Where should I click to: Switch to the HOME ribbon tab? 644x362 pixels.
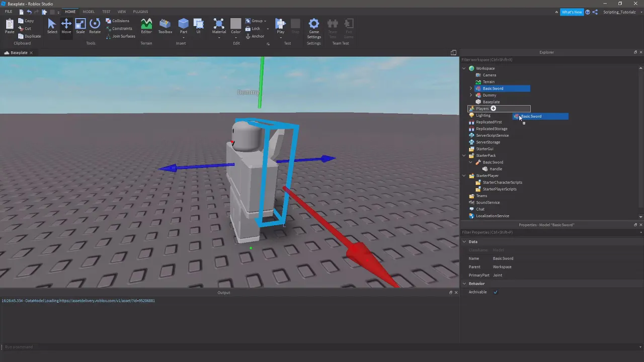pos(70,12)
